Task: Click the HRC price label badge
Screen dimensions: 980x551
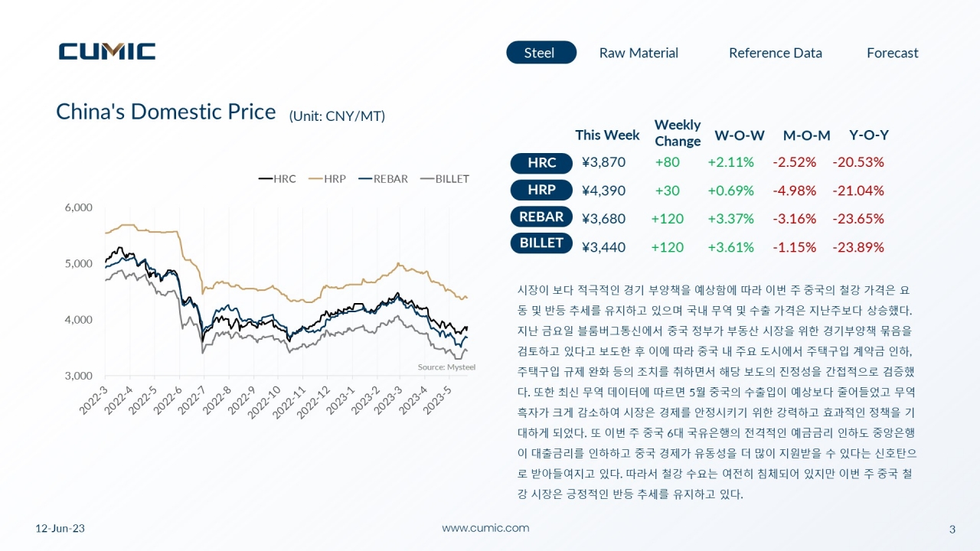Action: 541,163
